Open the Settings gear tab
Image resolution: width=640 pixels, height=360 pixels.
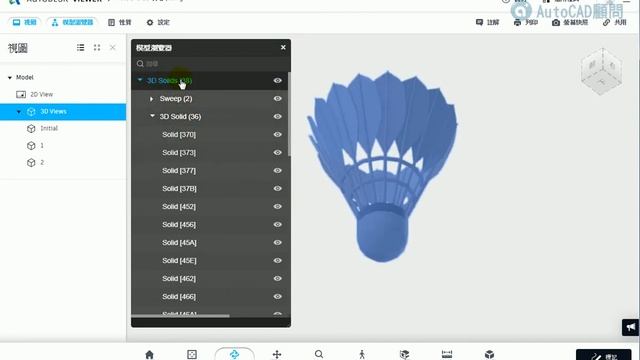point(158,22)
